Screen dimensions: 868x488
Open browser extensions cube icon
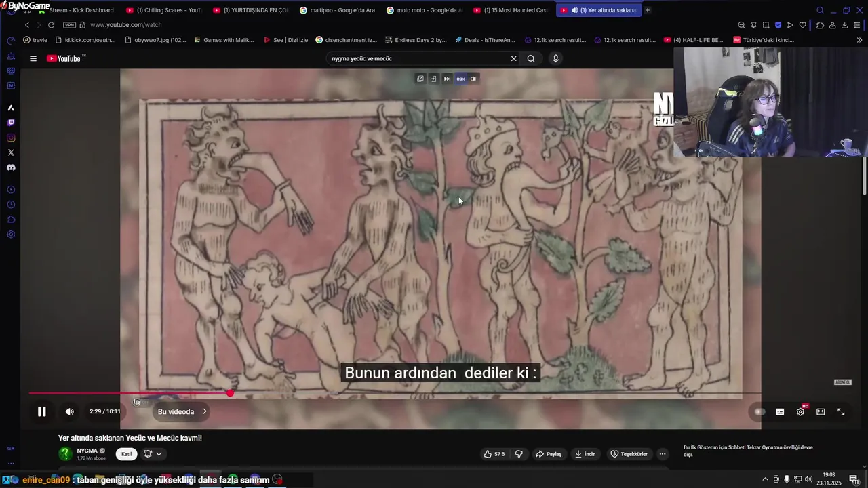click(x=820, y=25)
